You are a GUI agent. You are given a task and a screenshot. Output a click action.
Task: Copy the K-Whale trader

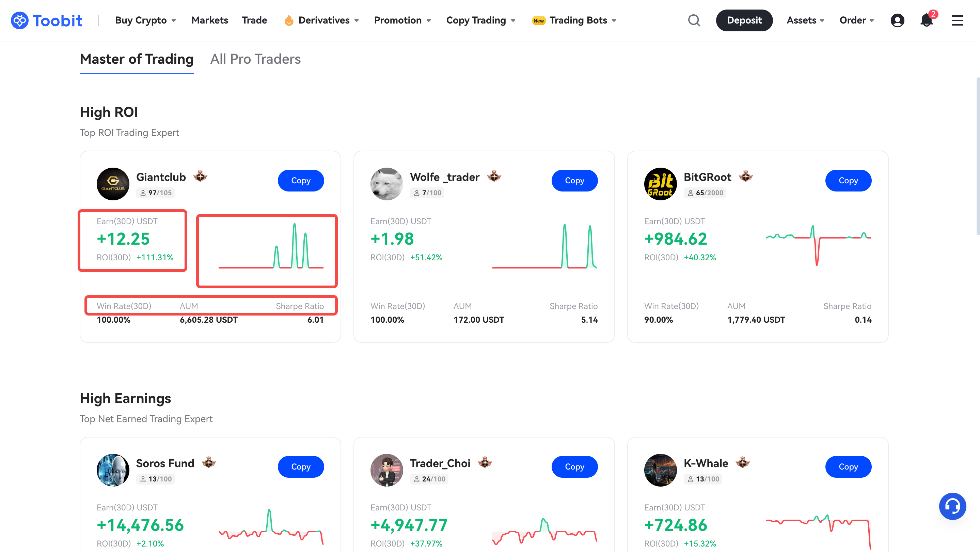[848, 467]
